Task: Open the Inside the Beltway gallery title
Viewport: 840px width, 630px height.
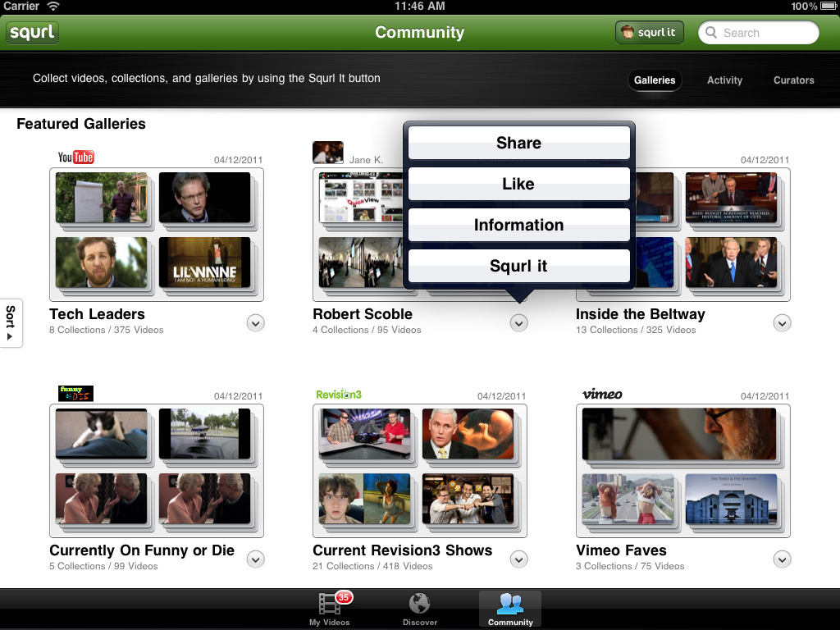Action: tap(641, 314)
